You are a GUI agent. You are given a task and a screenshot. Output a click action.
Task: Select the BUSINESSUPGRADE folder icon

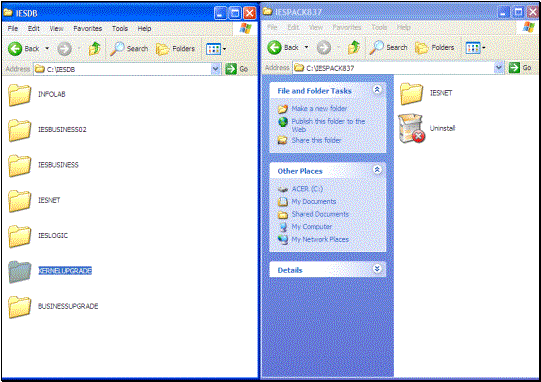(19, 307)
